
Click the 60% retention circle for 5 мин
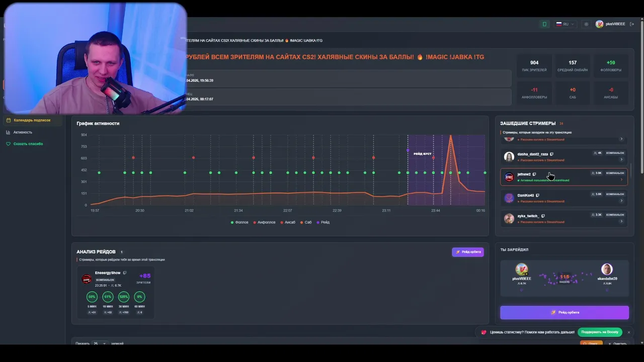point(92,297)
